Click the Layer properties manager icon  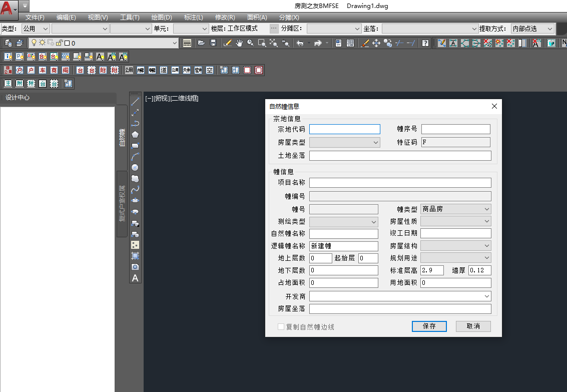[x=8, y=43]
